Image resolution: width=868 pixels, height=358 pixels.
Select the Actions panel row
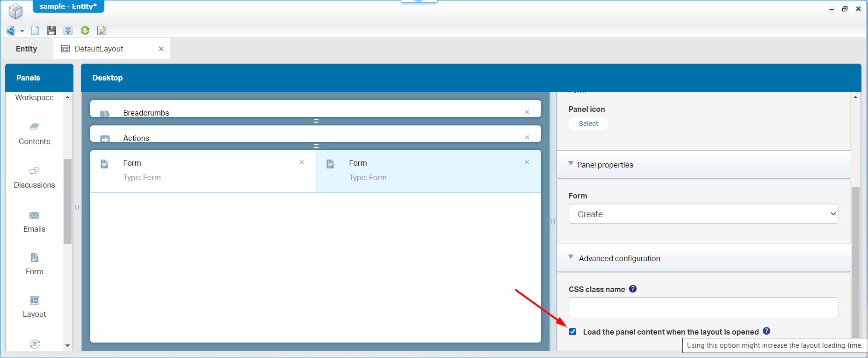click(x=316, y=134)
